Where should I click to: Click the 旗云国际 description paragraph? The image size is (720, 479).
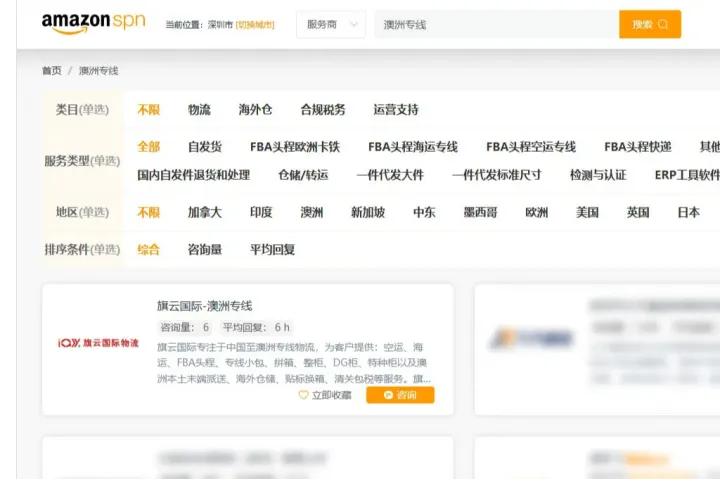(x=293, y=363)
